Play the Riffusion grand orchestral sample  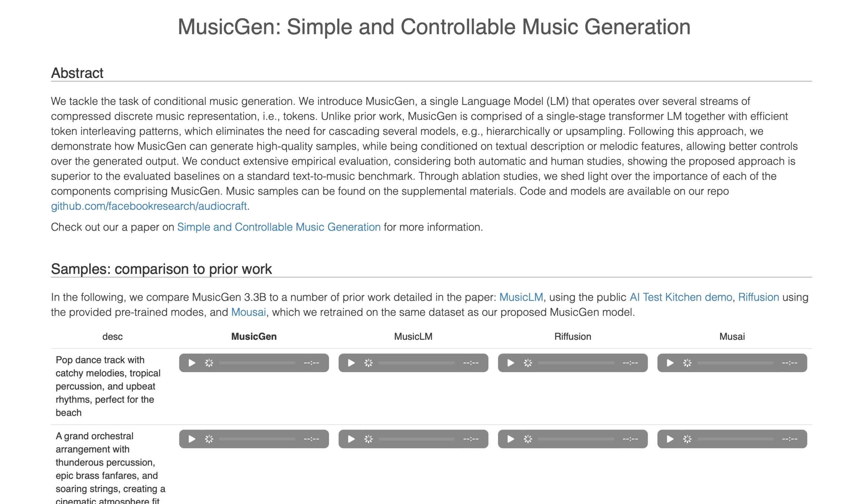[x=511, y=439]
